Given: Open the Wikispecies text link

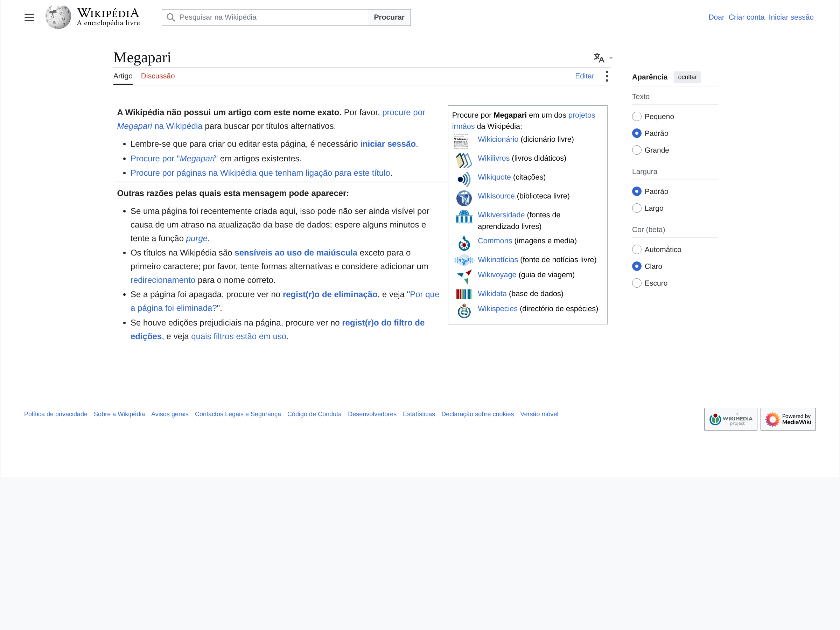Looking at the screenshot, I should click(x=497, y=309).
